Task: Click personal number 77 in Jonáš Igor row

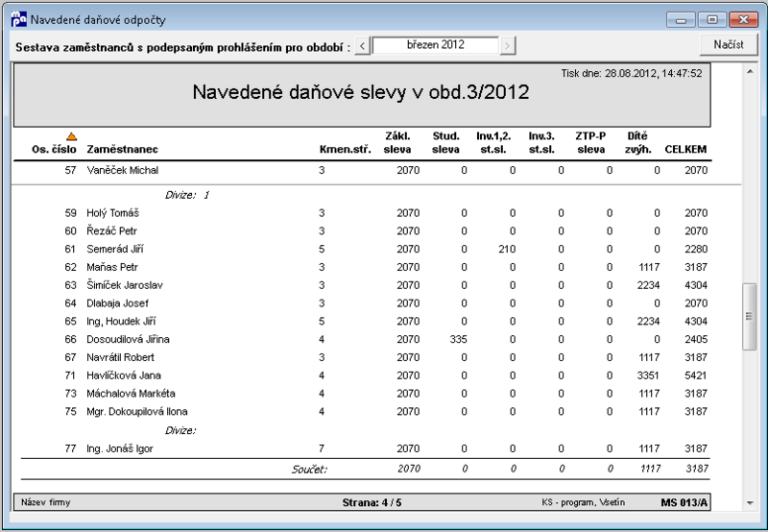Action: pyautogui.click(x=70, y=448)
